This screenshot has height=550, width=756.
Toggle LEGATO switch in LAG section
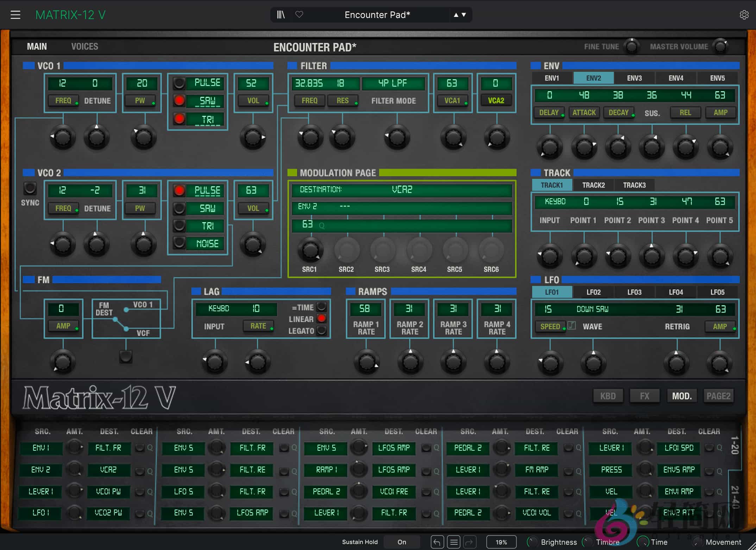[321, 331]
